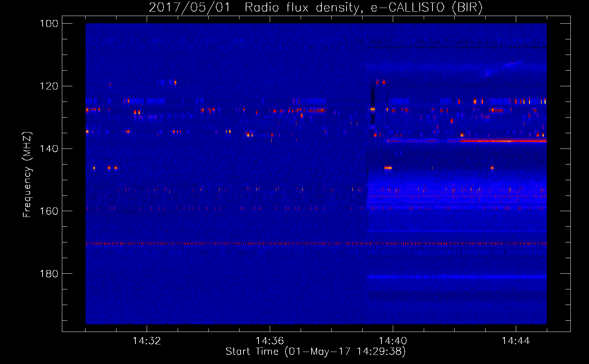Click the 14:36 time tick label
Screen dimensions: 589x364
(270, 341)
